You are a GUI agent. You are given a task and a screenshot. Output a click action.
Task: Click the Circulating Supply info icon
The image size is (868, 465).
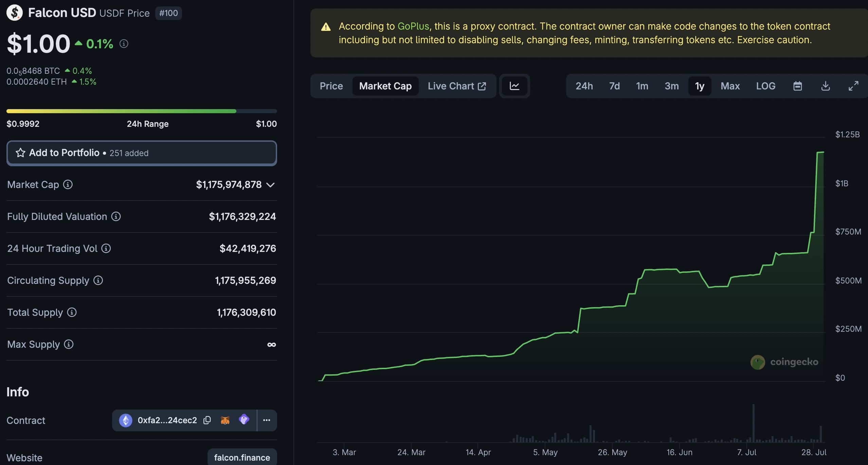(x=98, y=280)
